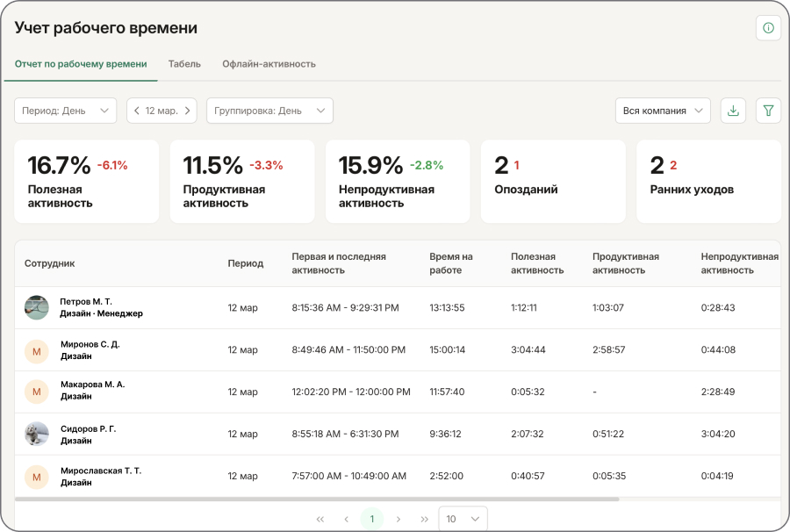Open the Группировка: День dropdown

269,111
